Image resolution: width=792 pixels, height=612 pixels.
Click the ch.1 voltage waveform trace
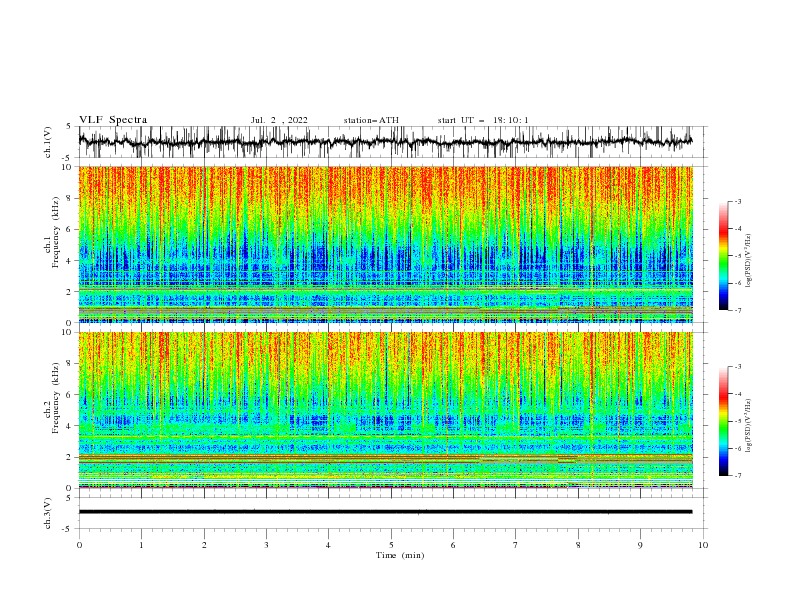pos(385,142)
